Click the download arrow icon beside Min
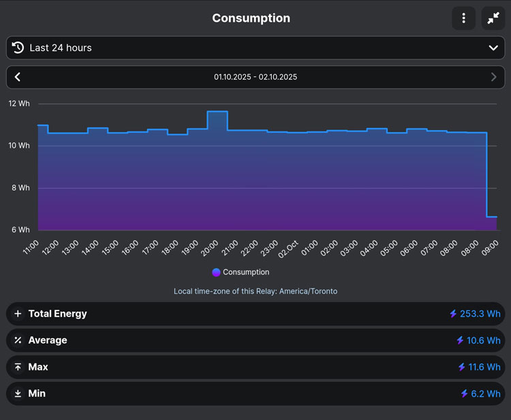This screenshot has width=511, height=420. click(x=18, y=393)
